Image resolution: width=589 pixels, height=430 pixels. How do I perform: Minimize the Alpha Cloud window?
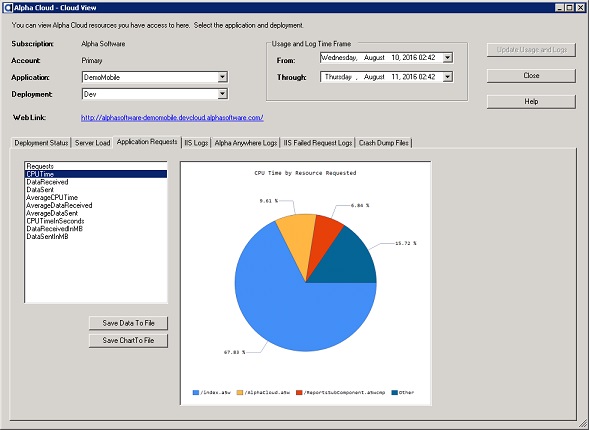coord(560,8)
